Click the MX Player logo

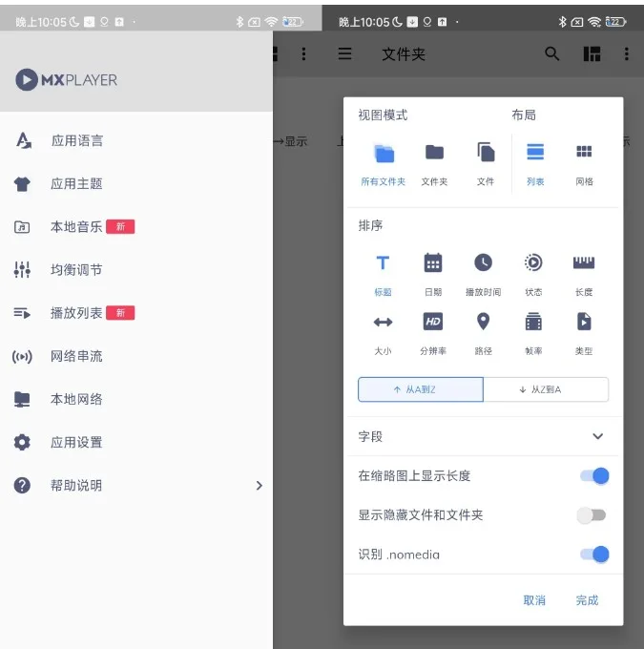67,80
